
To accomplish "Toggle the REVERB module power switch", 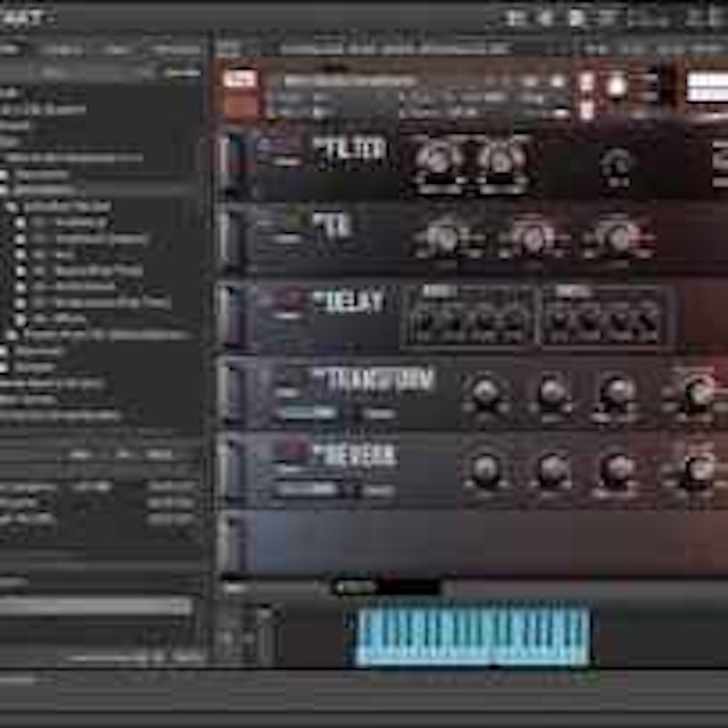I will [x=292, y=450].
